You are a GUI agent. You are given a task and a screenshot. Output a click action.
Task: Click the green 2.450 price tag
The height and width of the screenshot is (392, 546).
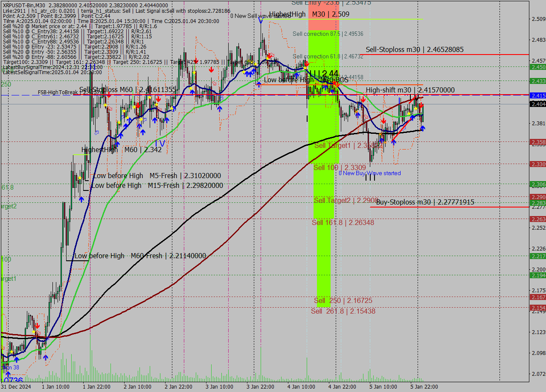[538, 67]
